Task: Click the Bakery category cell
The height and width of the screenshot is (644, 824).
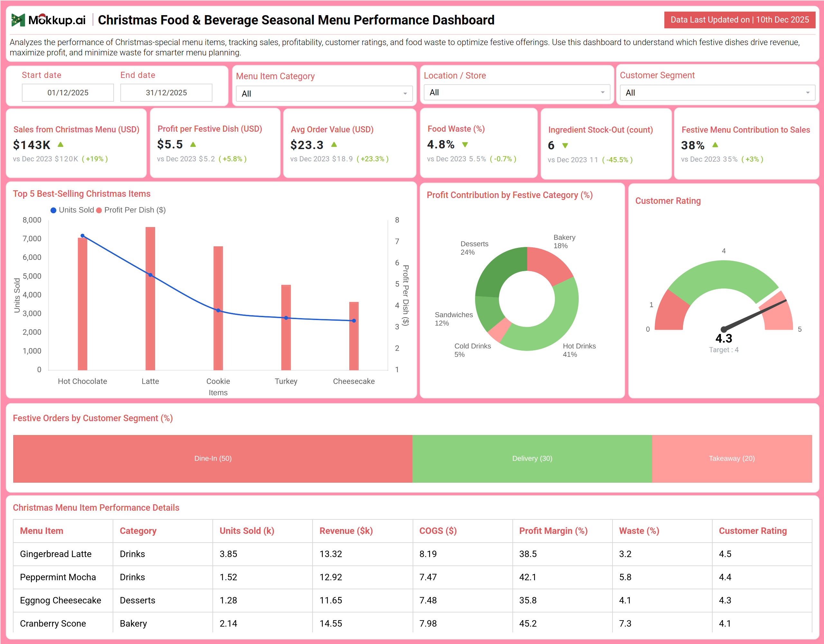Action: pyautogui.click(x=133, y=624)
